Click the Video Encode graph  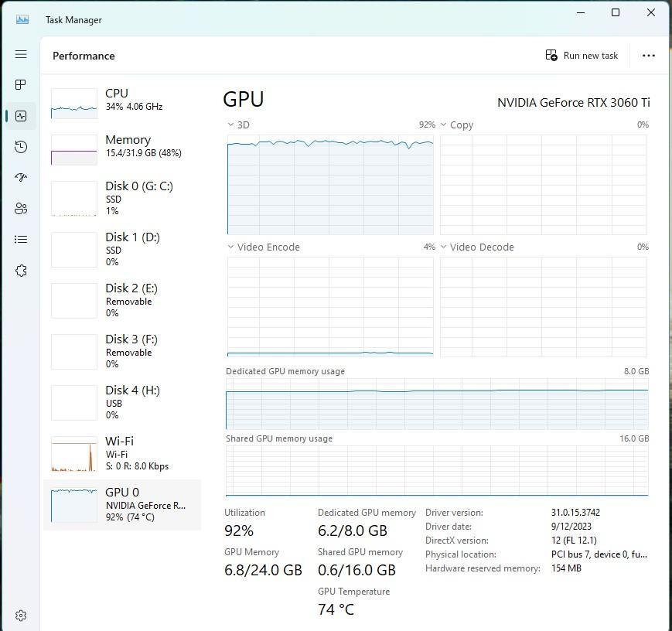click(330, 307)
